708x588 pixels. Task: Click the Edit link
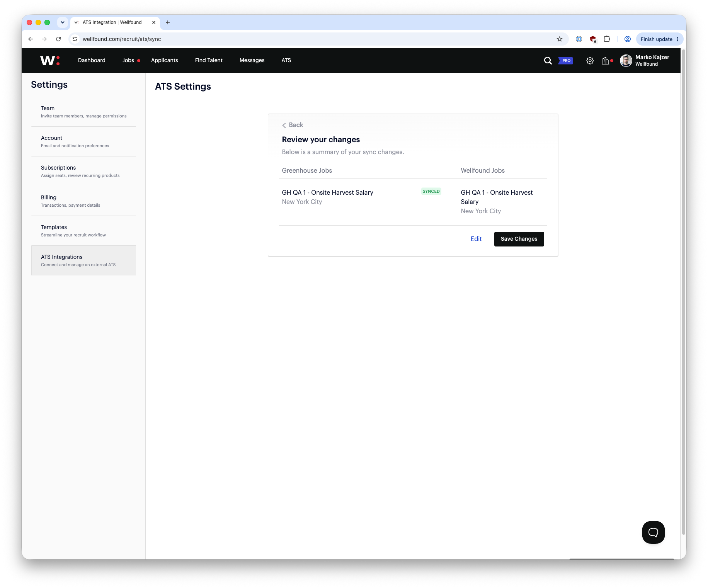476,239
